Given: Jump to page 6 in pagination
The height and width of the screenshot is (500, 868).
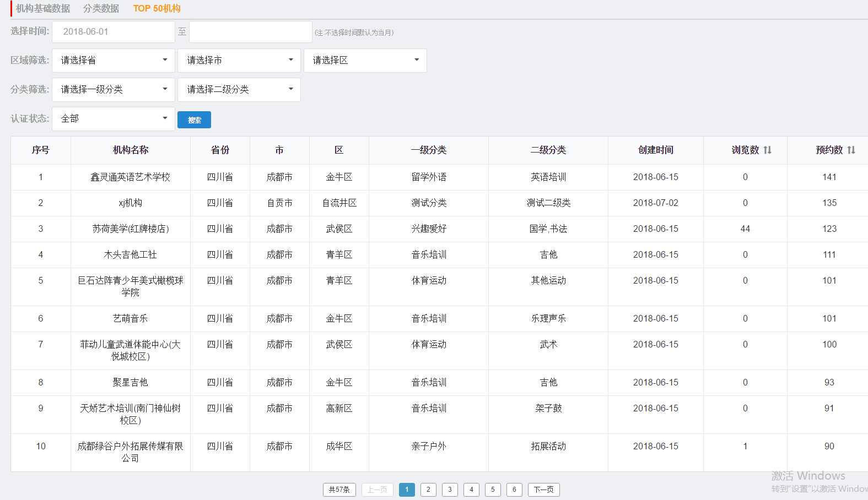Looking at the screenshot, I should point(514,490).
